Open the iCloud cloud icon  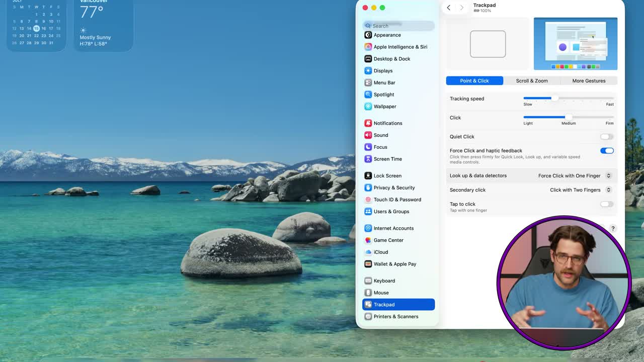tap(368, 252)
